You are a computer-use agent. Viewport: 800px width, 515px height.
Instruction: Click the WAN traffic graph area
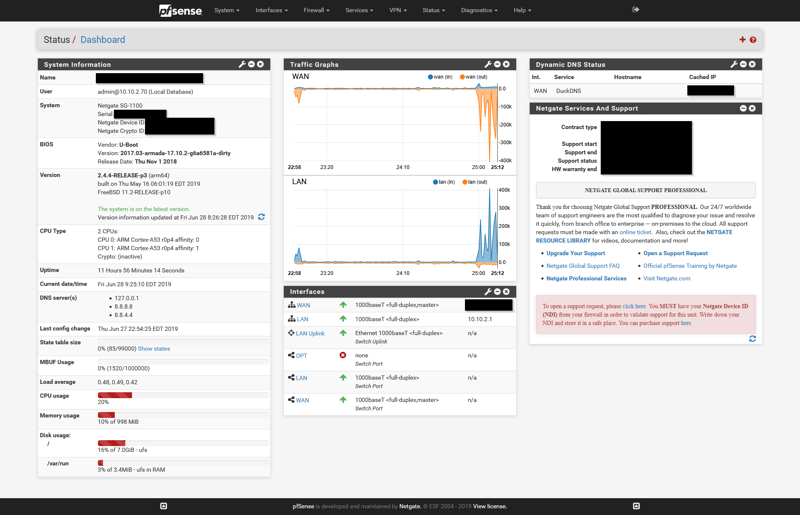point(395,124)
